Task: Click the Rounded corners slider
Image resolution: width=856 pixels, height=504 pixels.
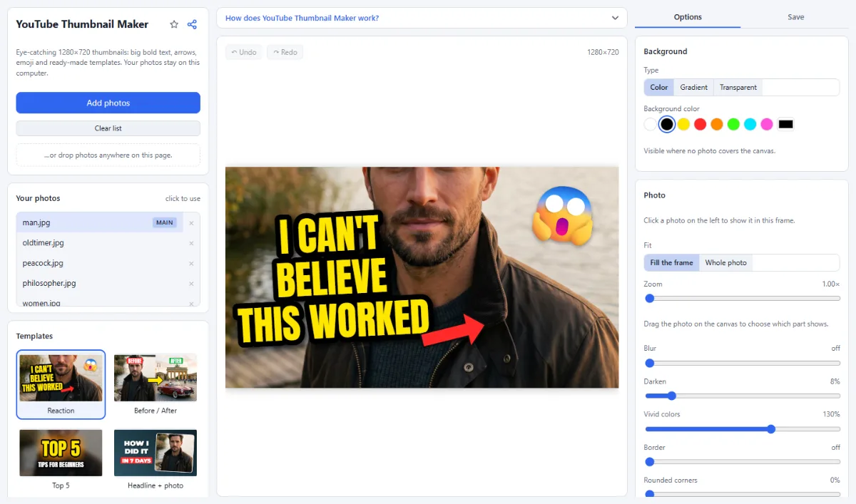Action: pyautogui.click(x=742, y=493)
